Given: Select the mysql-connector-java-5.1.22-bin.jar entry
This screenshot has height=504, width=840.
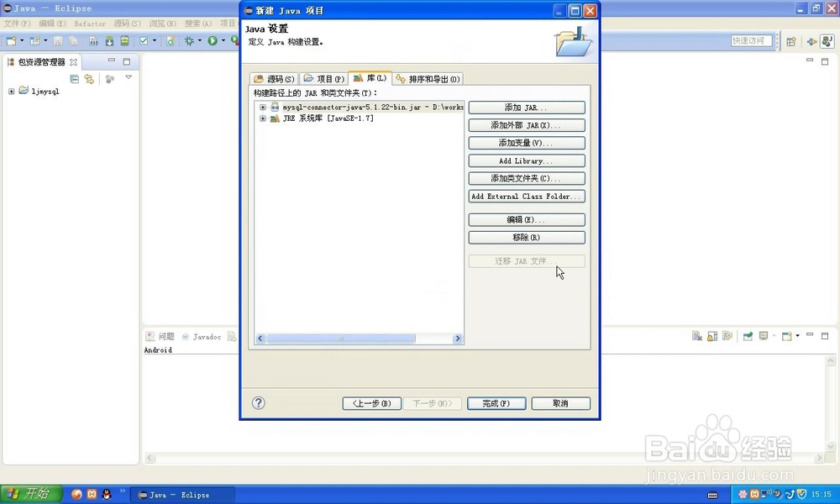Looking at the screenshot, I should [x=373, y=108].
